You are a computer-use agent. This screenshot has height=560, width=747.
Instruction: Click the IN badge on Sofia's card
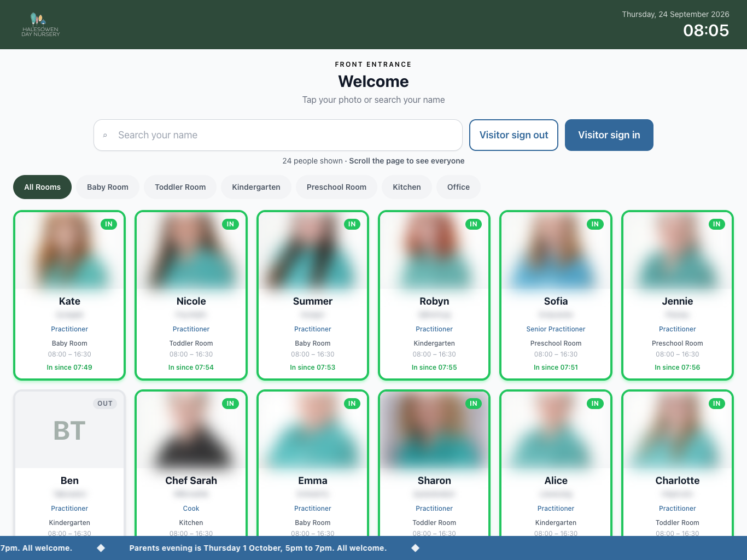(595, 224)
